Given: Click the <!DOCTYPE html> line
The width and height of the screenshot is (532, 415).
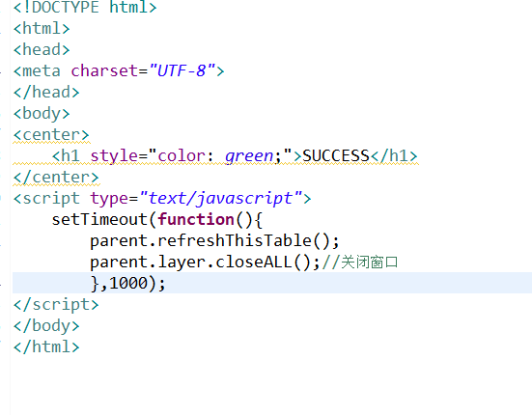Looking at the screenshot, I should pyautogui.click(x=85, y=7).
